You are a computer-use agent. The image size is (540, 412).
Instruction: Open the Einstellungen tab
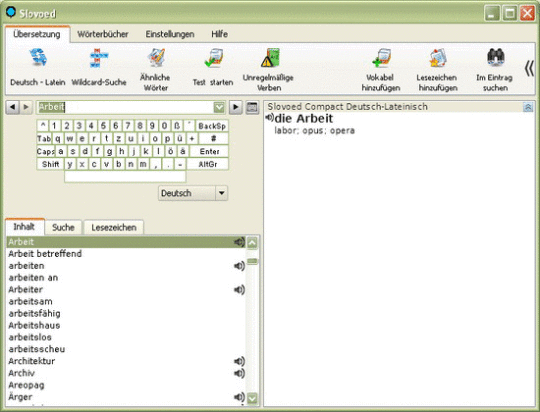[x=170, y=34]
